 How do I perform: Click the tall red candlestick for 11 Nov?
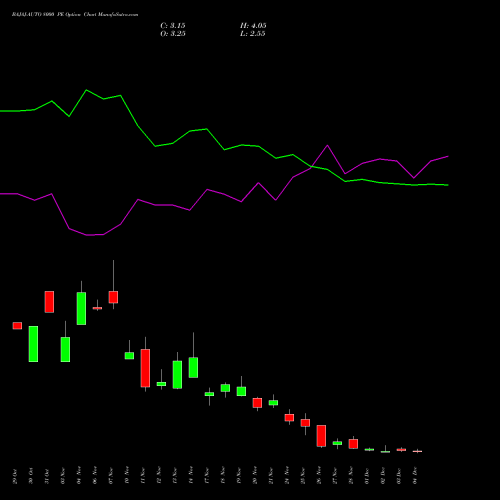click(145, 368)
